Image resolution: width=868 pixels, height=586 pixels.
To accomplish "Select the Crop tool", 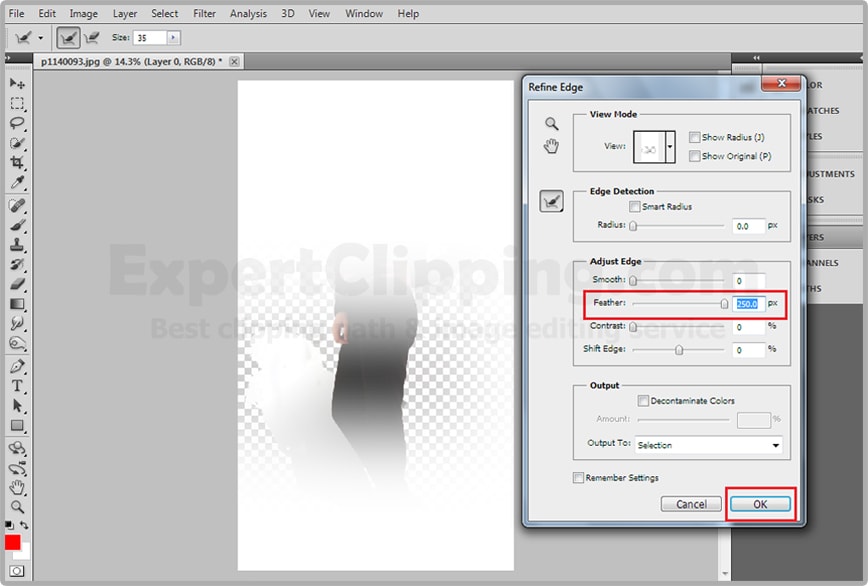I will [x=17, y=164].
